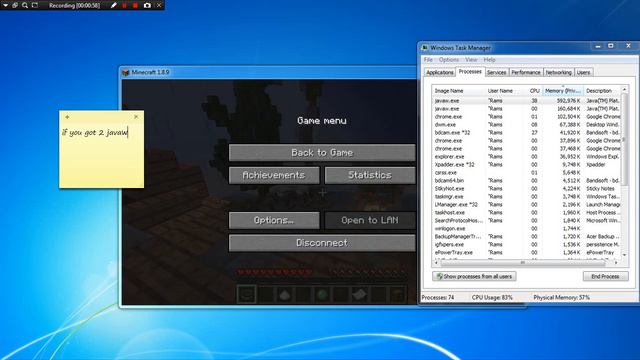
Task: Open the File menu in Task Manager
Action: [428, 60]
